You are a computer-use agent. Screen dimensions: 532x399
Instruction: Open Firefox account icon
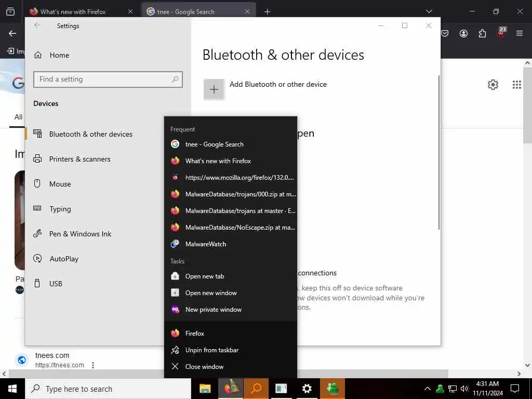(x=463, y=33)
